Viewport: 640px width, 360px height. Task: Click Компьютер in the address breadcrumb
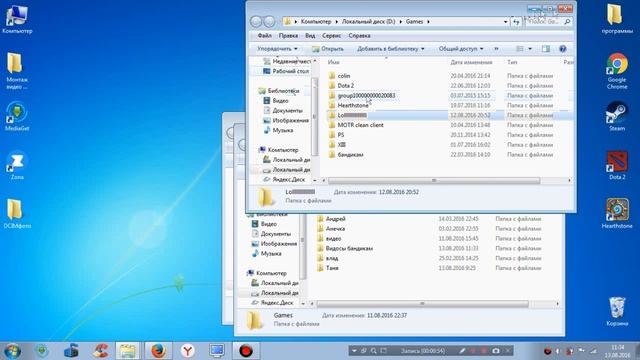[x=316, y=22]
